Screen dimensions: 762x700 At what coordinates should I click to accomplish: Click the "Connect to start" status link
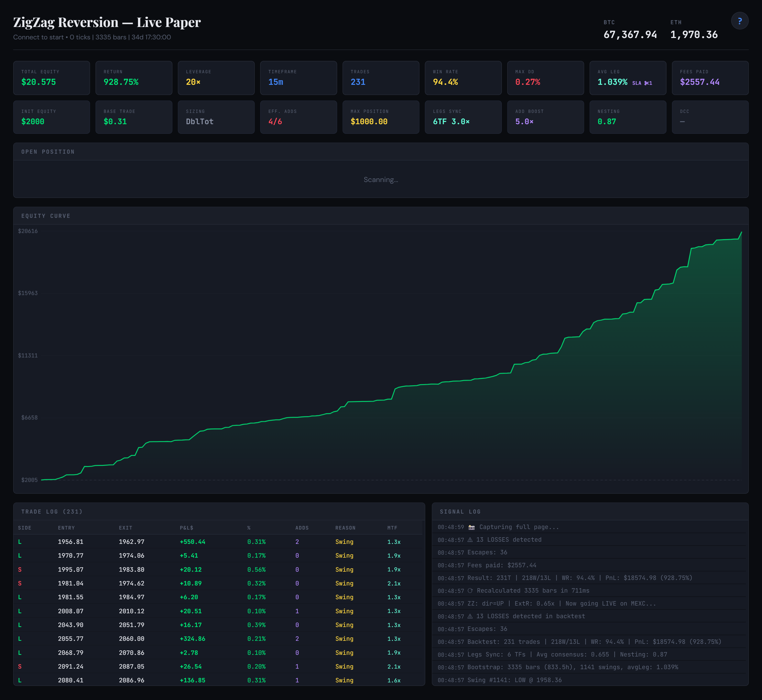click(x=38, y=37)
